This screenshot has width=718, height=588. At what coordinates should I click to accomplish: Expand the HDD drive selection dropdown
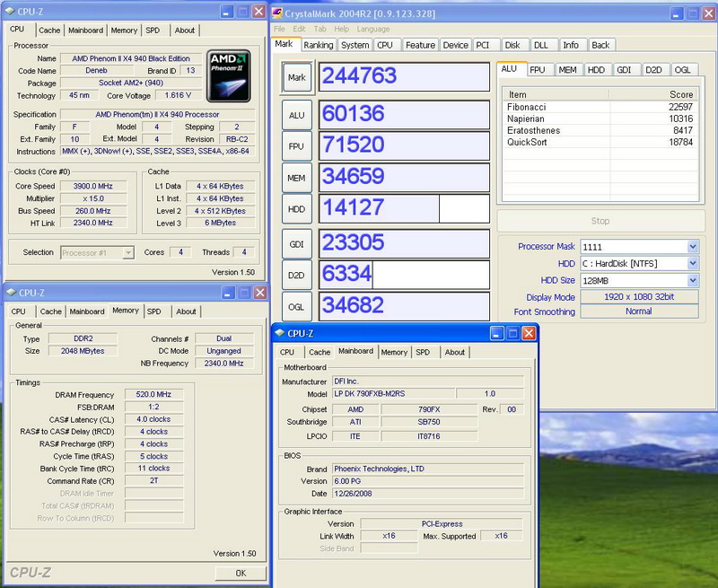[692, 263]
